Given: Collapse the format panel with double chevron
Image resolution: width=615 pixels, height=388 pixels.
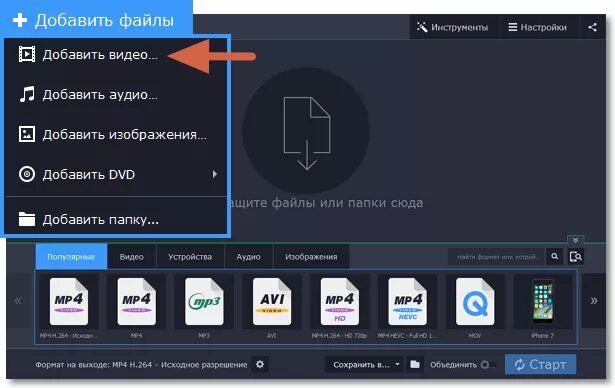Looking at the screenshot, I should (x=575, y=240).
